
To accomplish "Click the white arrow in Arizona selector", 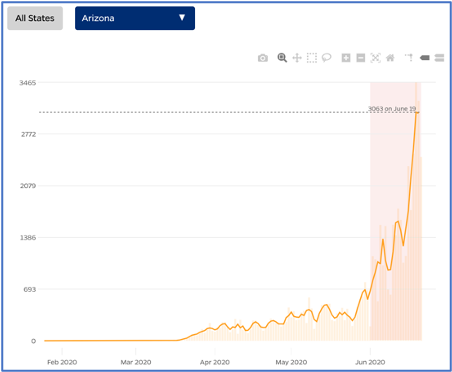I will 182,17.
